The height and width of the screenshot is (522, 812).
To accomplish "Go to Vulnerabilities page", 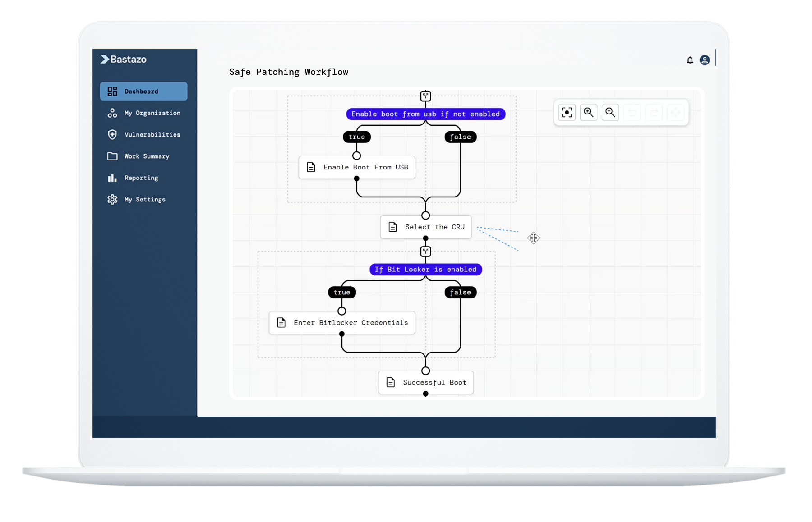I will [x=143, y=134].
